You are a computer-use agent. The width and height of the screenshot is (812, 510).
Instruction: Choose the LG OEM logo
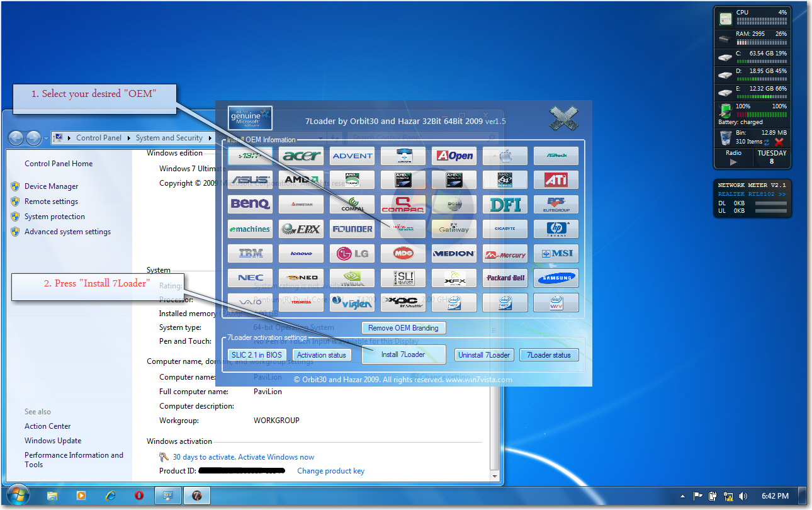point(352,254)
